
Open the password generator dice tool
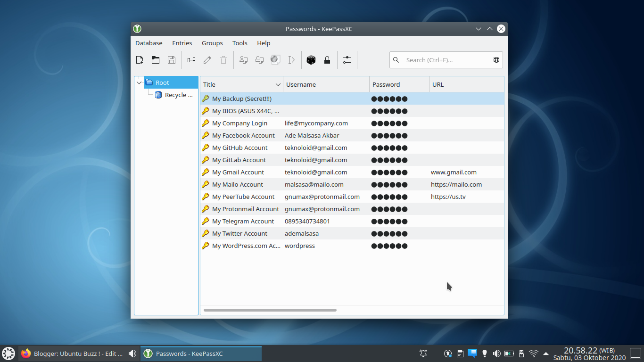pyautogui.click(x=311, y=60)
